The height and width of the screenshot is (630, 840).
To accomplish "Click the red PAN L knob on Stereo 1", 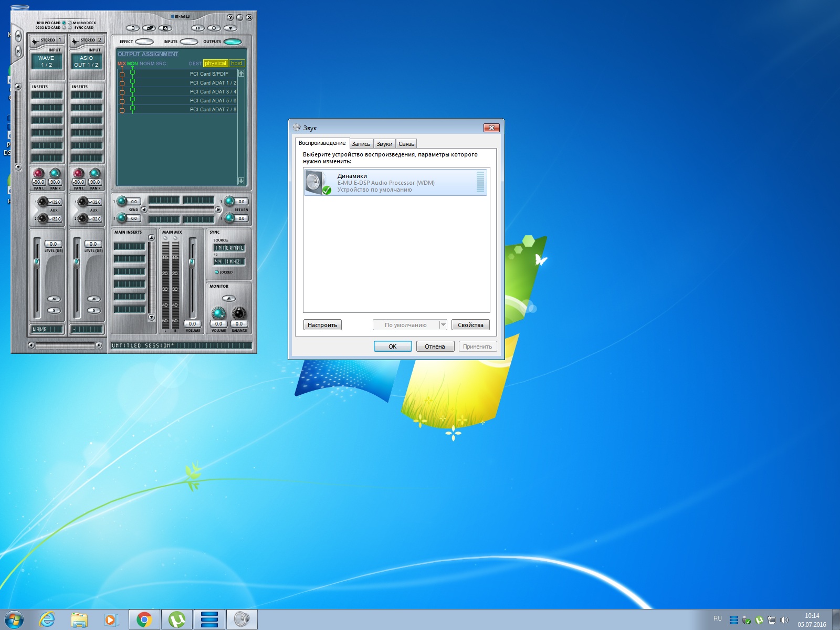I will [x=38, y=173].
